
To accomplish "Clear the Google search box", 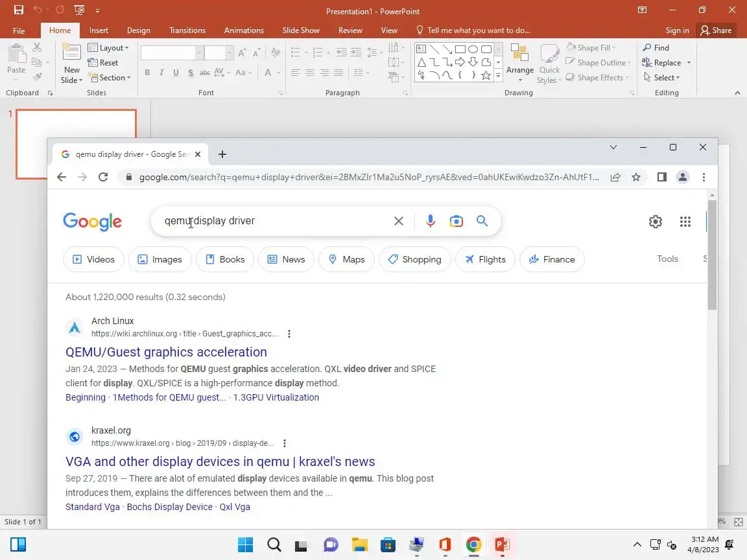I will click(x=399, y=221).
